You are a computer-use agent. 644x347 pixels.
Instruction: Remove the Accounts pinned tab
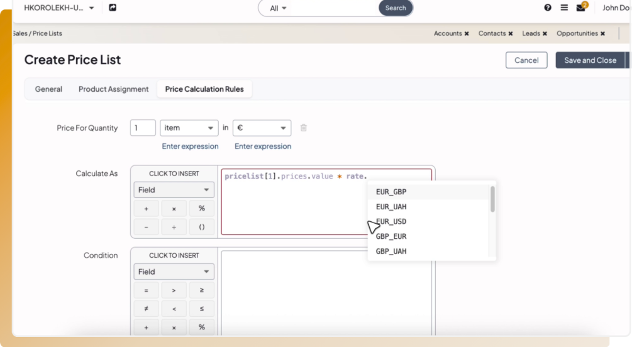[x=467, y=34]
